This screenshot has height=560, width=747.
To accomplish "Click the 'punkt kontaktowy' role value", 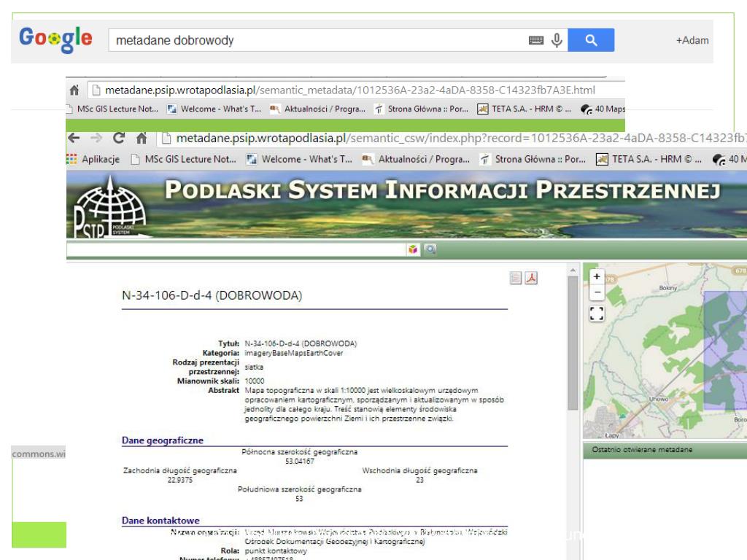I will coord(276,551).
